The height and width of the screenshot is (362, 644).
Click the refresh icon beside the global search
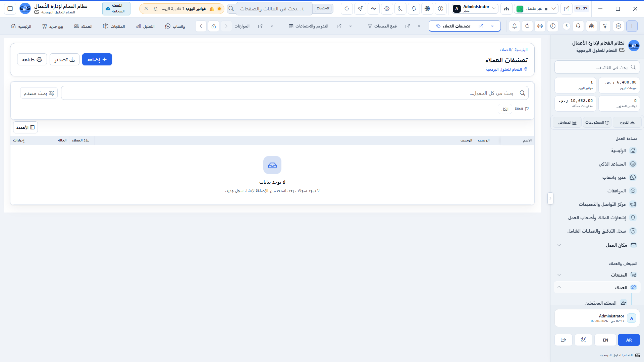346,9
